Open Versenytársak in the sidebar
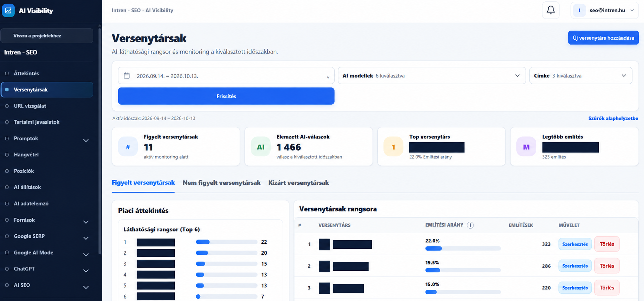 47,90
